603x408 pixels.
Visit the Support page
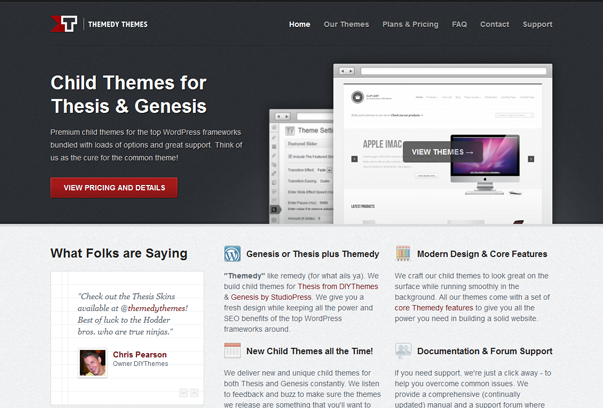(x=537, y=24)
